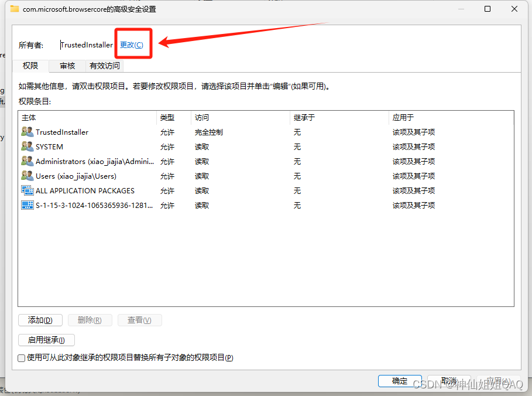This screenshot has width=532, height=396.
Task: Click Users entry group icon
Action: point(27,176)
